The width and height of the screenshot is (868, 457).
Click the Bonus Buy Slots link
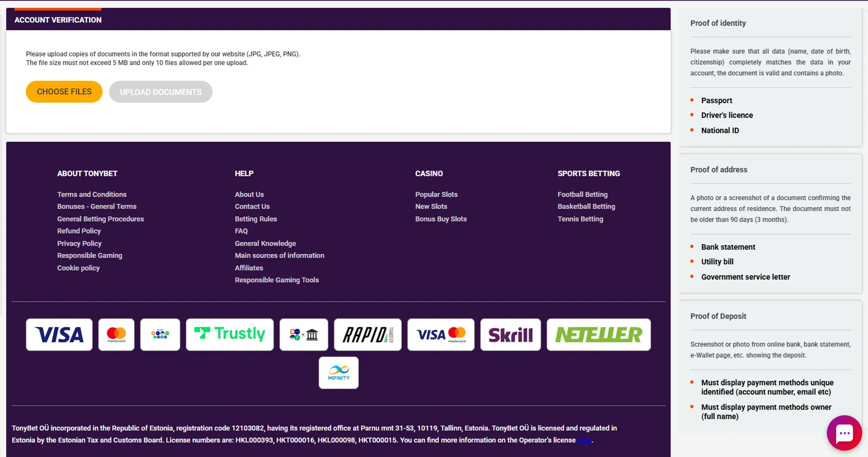pyautogui.click(x=441, y=219)
